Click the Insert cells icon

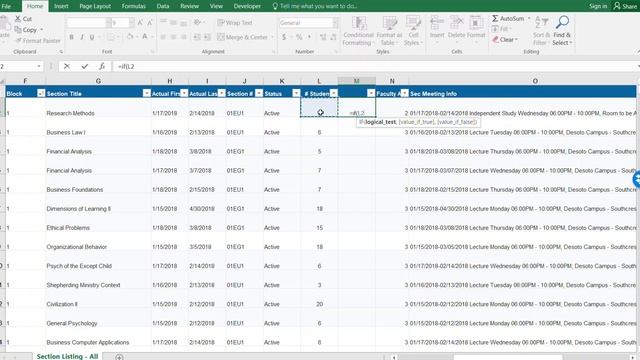(x=437, y=23)
